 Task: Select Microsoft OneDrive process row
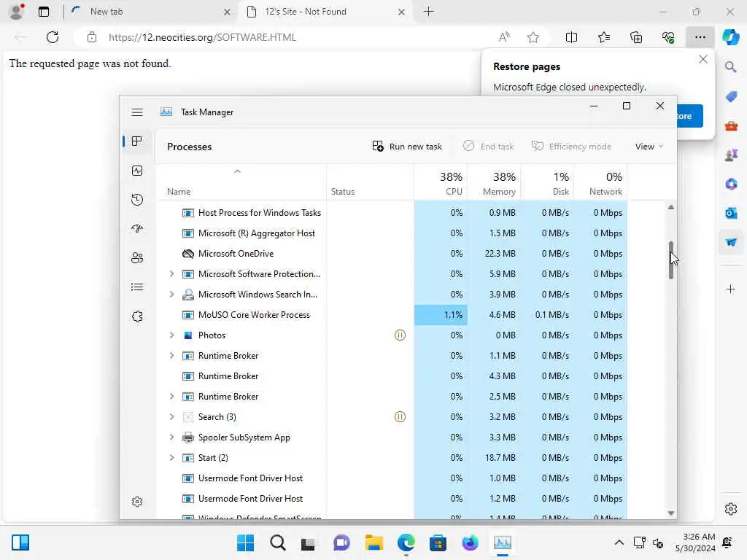(392, 254)
